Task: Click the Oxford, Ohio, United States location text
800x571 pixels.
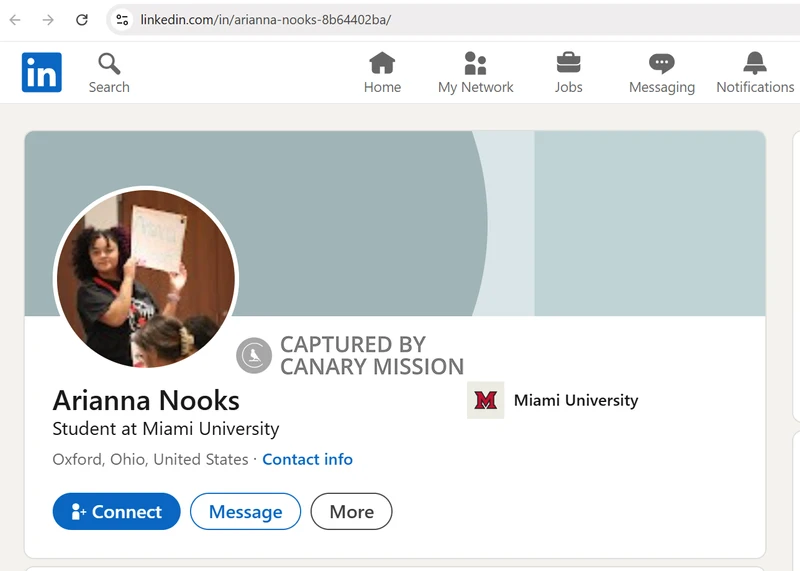Action: pos(151,459)
